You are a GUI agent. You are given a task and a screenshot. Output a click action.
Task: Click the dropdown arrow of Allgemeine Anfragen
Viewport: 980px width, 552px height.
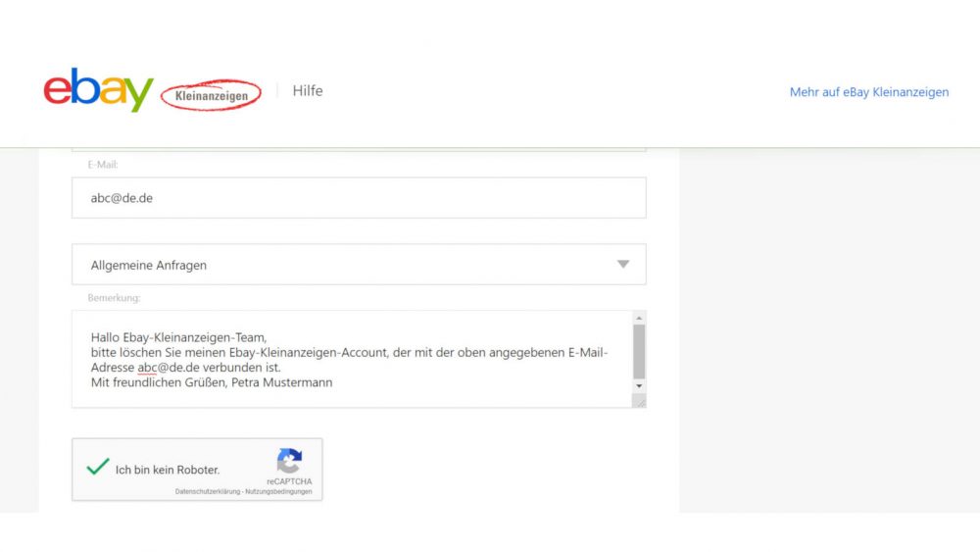tap(623, 265)
